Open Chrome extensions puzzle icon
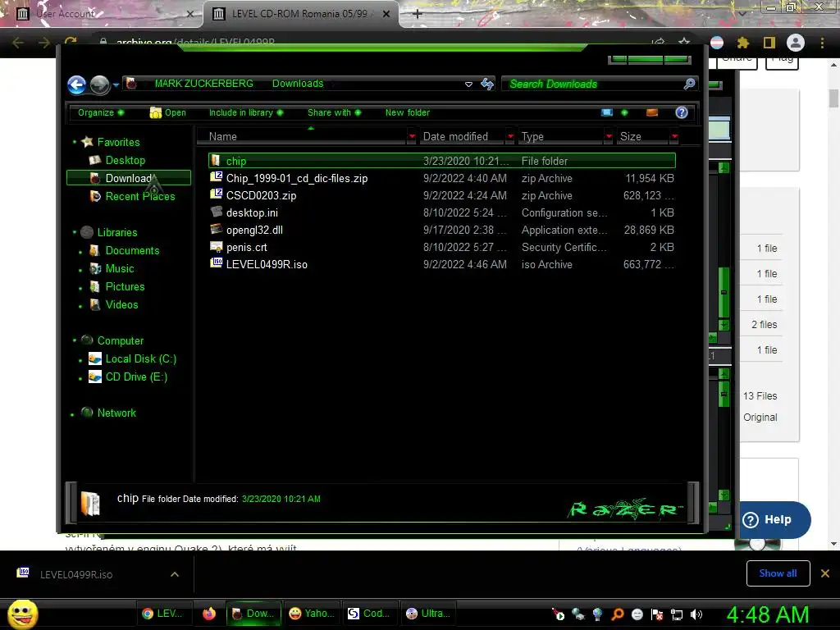 [x=743, y=43]
